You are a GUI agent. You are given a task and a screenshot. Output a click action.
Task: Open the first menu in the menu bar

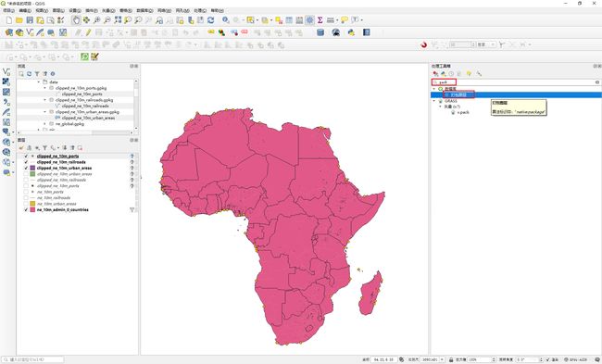[x=9, y=10]
